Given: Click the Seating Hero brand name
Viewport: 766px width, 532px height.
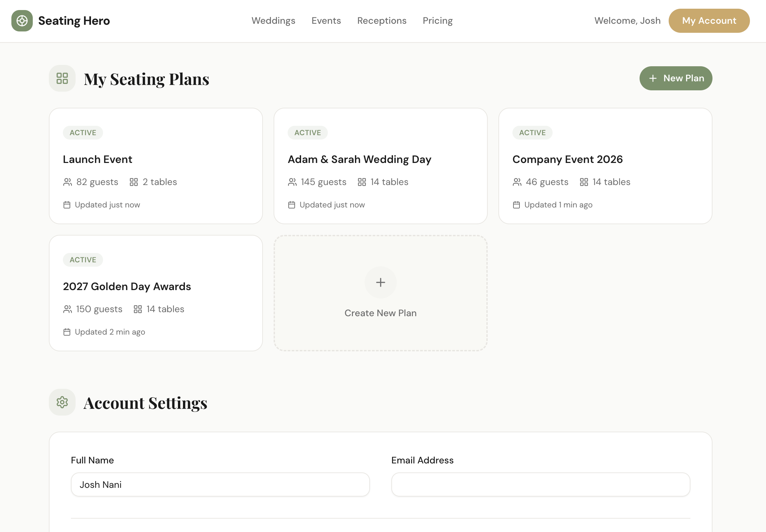Looking at the screenshot, I should (74, 21).
